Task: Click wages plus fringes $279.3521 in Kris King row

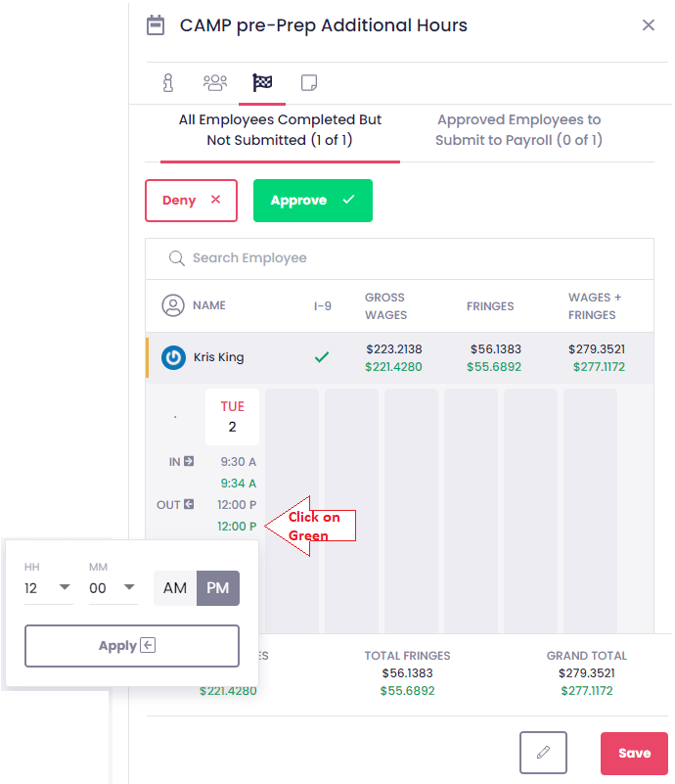Action: (x=597, y=349)
